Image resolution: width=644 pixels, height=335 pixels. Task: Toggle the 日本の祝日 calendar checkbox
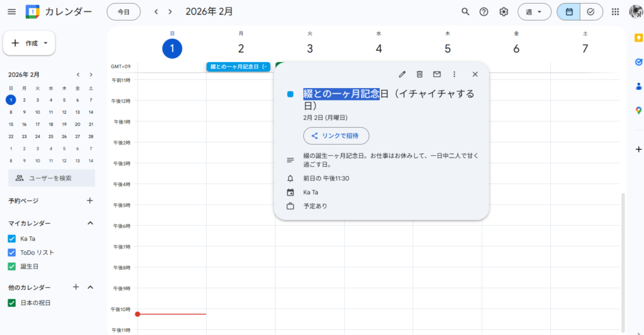11,303
